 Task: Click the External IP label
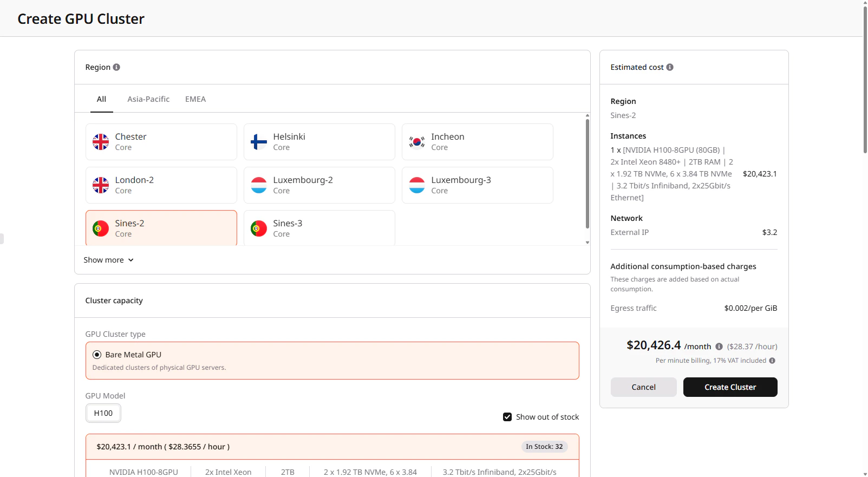pos(629,232)
